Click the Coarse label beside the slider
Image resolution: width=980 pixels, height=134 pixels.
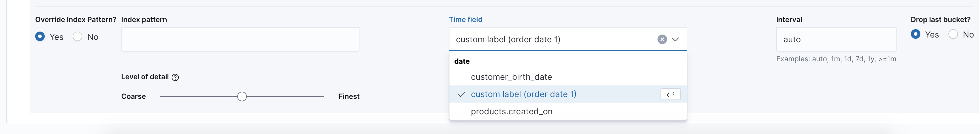pos(133,96)
